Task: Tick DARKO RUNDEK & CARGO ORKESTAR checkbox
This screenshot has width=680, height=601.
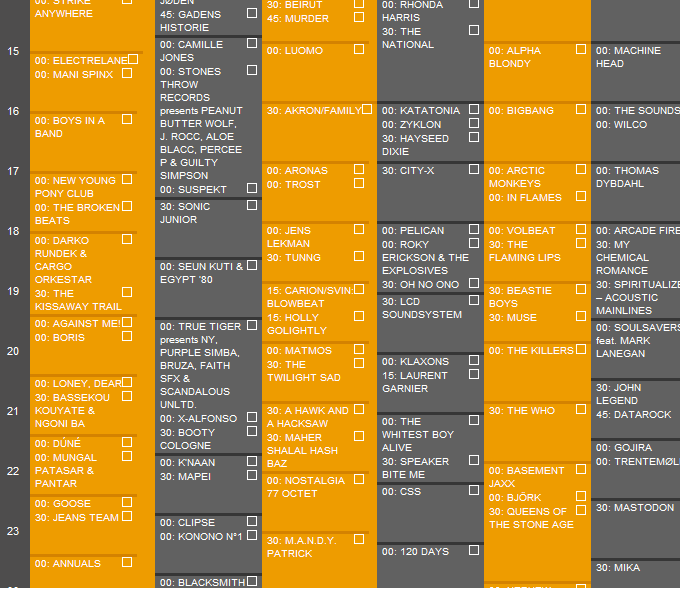Action: 127,239
